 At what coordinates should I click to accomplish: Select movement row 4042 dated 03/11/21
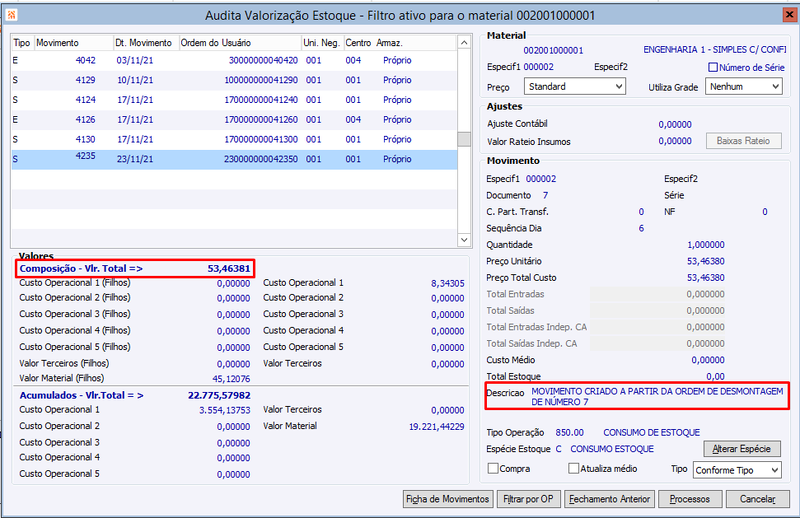[234, 60]
